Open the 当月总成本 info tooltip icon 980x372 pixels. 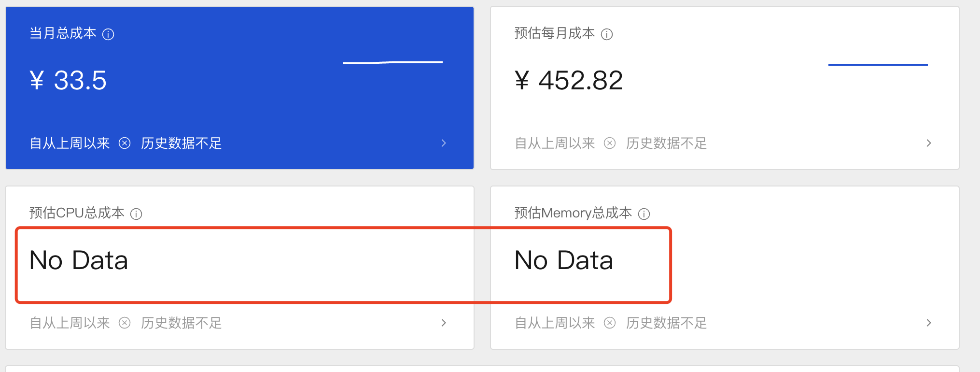[x=109, y=34]
